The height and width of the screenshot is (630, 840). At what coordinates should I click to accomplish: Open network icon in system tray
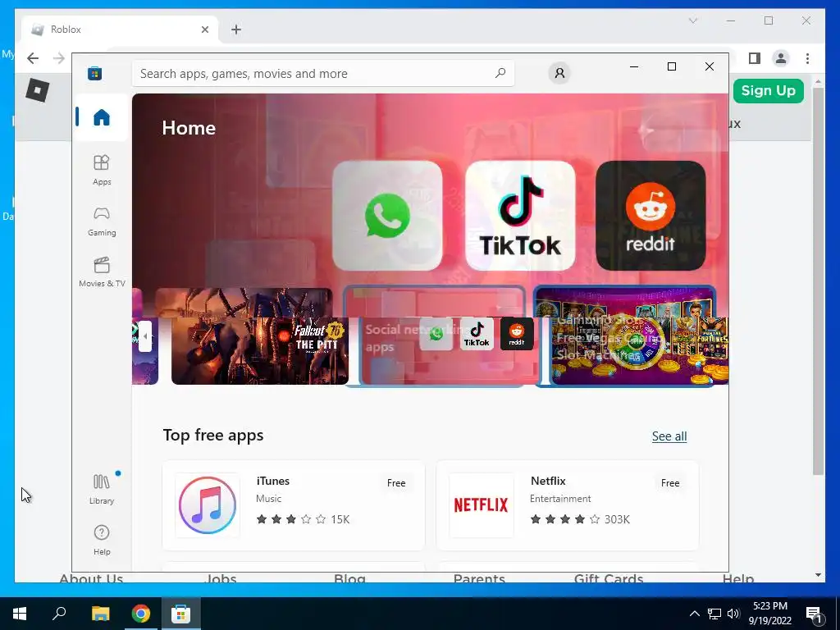[x=714, y=614]
